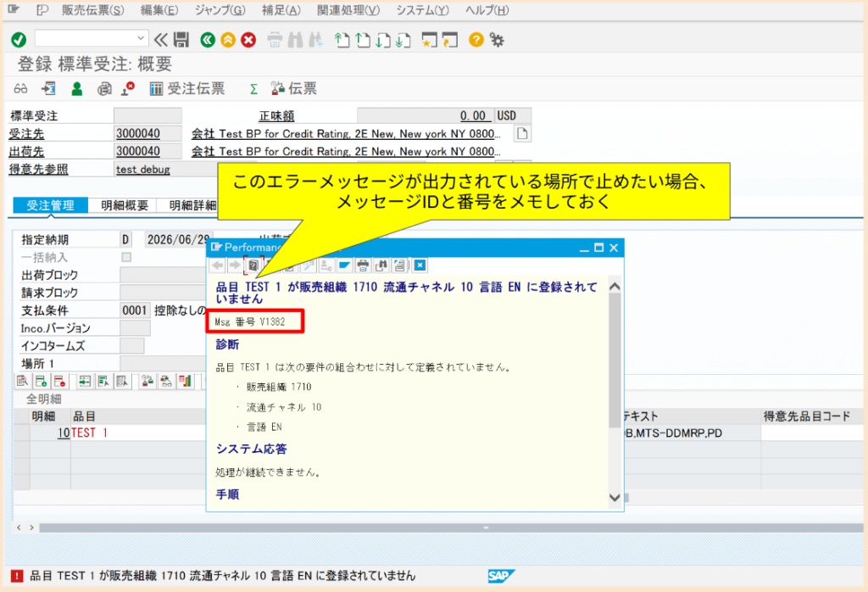Click the Technical Information icon in Performance Assistant

coord(308,265)
